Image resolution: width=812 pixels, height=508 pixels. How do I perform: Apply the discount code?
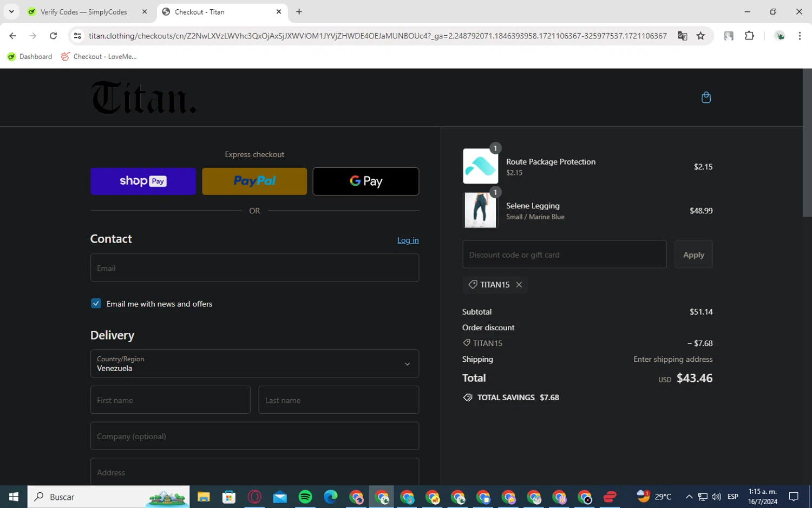point(693,255)
